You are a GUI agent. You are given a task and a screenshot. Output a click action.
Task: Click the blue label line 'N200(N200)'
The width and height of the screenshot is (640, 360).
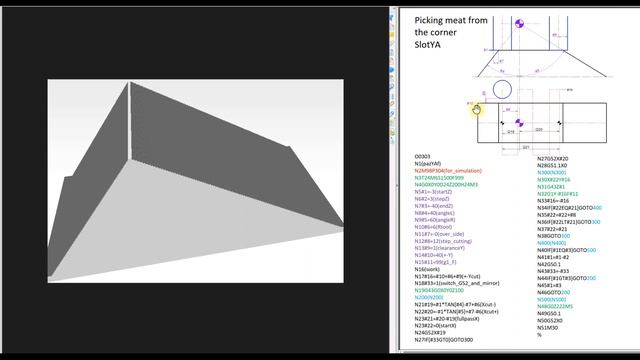pyautogui.click(x=429, y=298)
